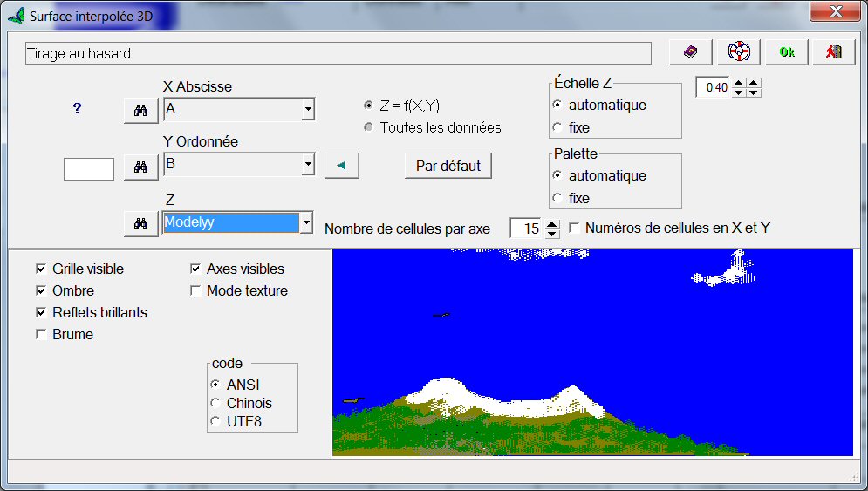Open the X Abscisse dropdown
This screenshot has height=491, width=868.
tap(308, 110)
